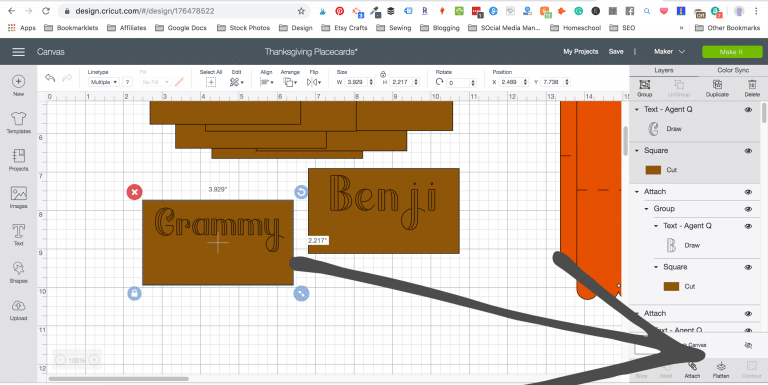Click the Redo arrow
The width and height of the screenshot is (768, 385).
[68, 78]
